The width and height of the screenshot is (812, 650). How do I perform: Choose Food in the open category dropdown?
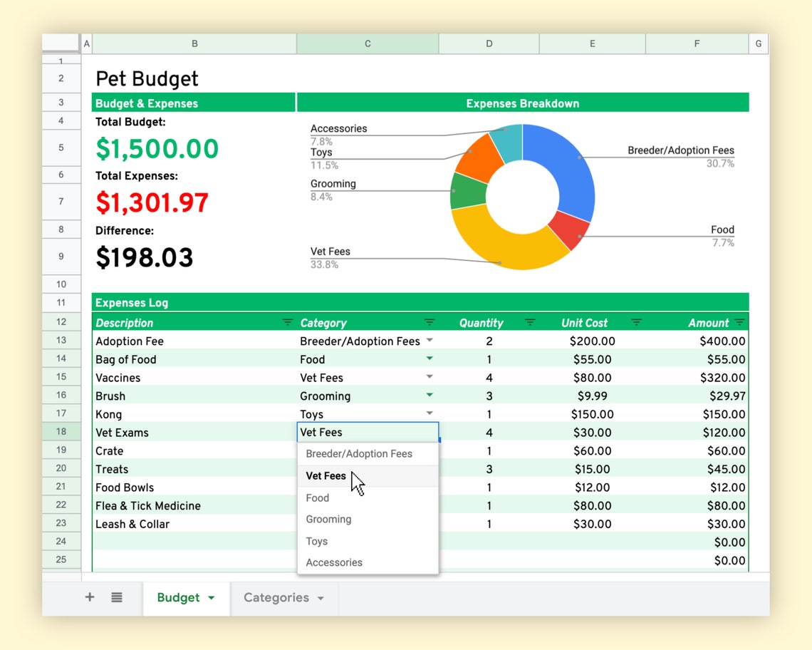tap(317, 497)
